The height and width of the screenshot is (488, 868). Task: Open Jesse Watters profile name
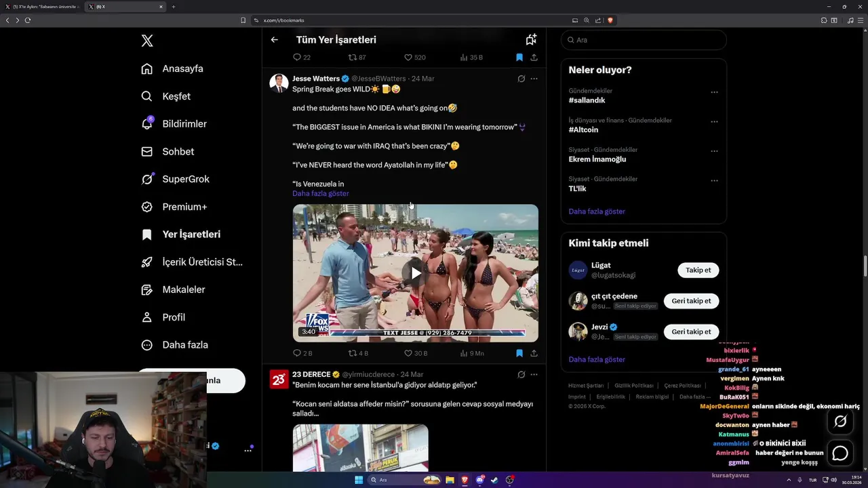point(316,79)
